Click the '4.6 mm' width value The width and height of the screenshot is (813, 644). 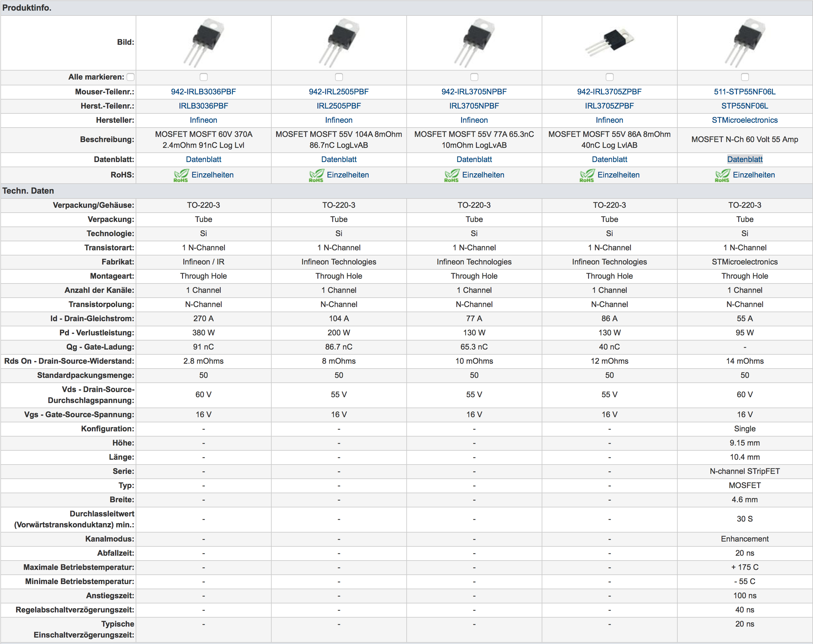pyautogui.click(x=745, y=500)
